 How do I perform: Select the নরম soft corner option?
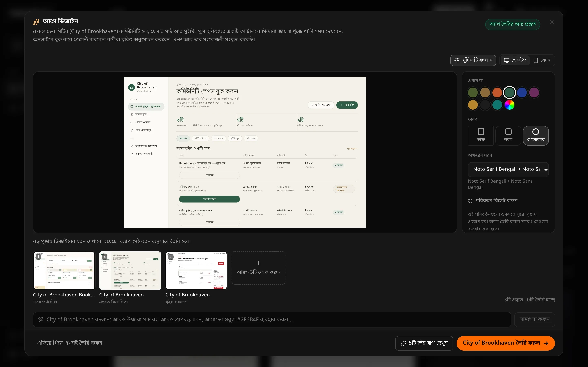click(x=508, y=136)
